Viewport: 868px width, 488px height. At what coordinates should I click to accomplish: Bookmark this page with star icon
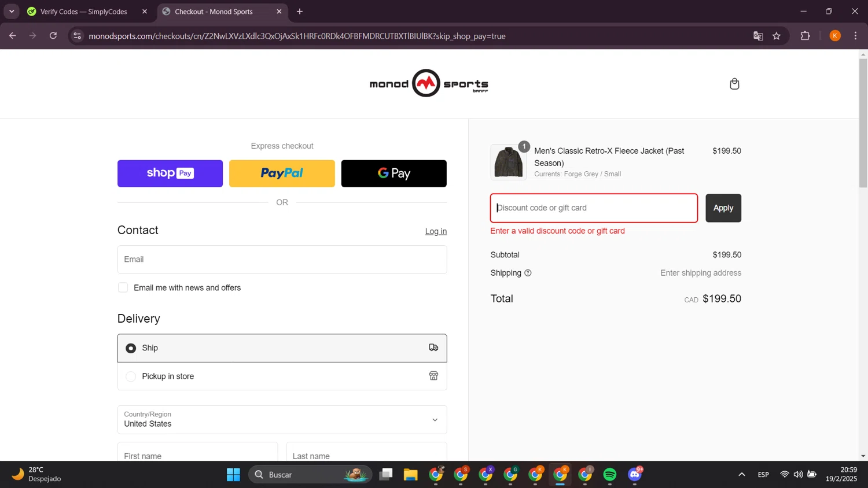(x=777, y=36)
